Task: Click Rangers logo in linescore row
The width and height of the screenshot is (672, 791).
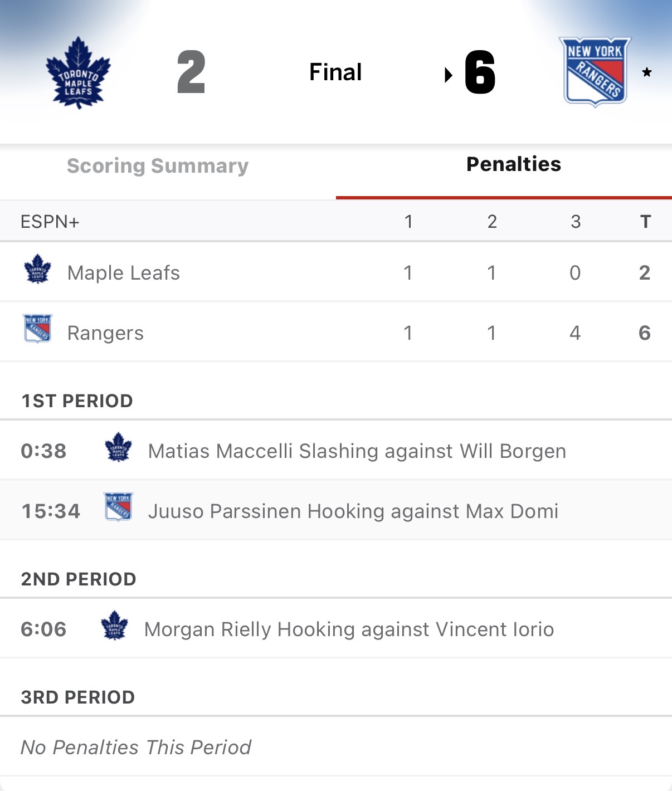Action: pyautogui.click(x=37, y=329)
